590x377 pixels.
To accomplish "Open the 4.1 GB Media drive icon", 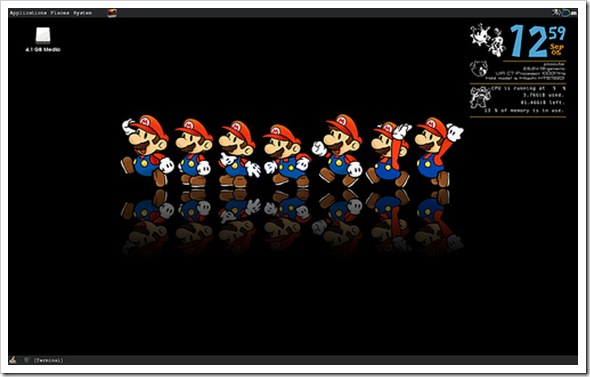I will [x=43, y=35].
